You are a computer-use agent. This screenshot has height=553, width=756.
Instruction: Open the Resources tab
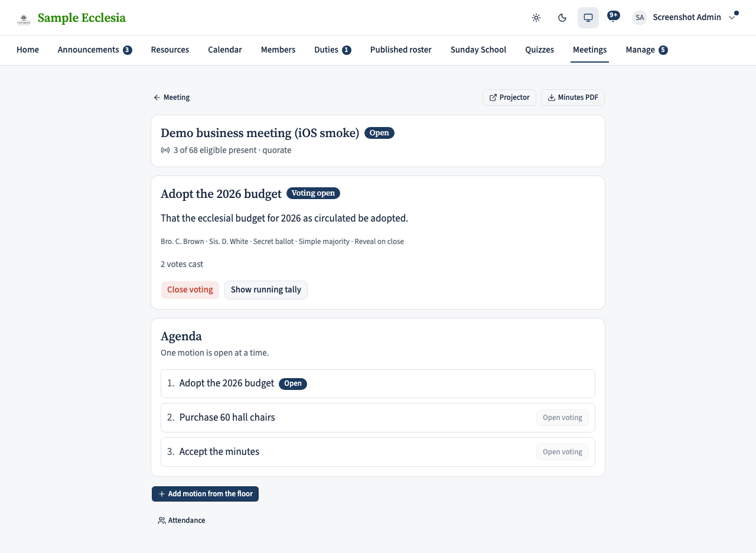click(x=170, y=50)
